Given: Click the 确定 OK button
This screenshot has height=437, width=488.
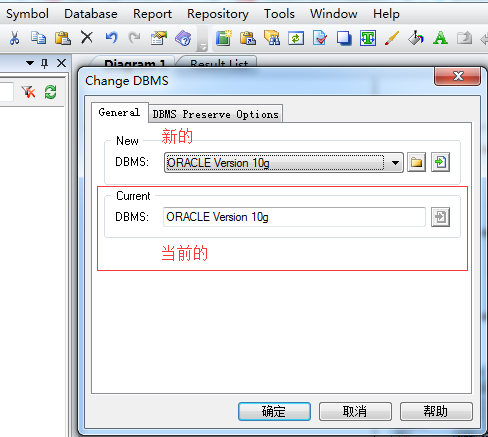Looking at the screenshot, I should [x=274, y=411].
